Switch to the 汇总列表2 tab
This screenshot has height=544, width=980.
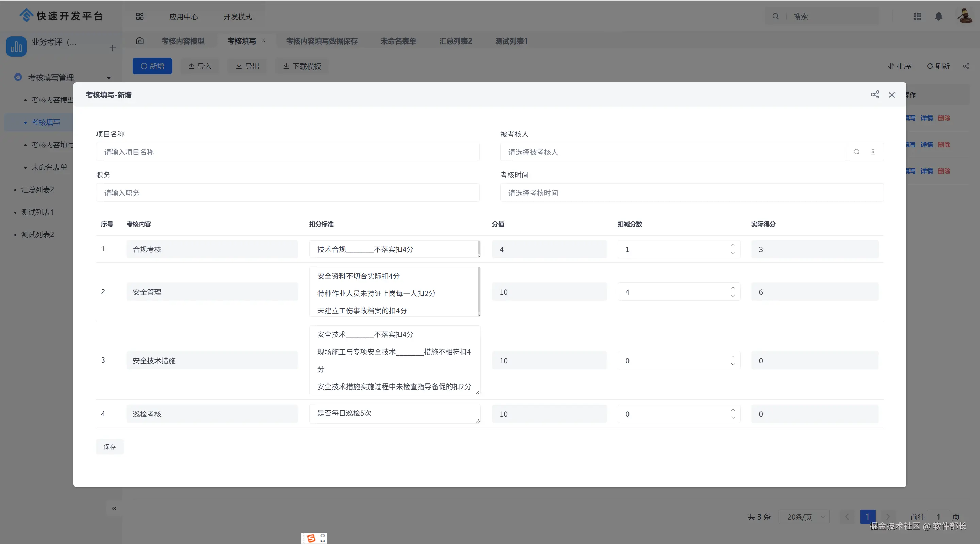[455, 41]
